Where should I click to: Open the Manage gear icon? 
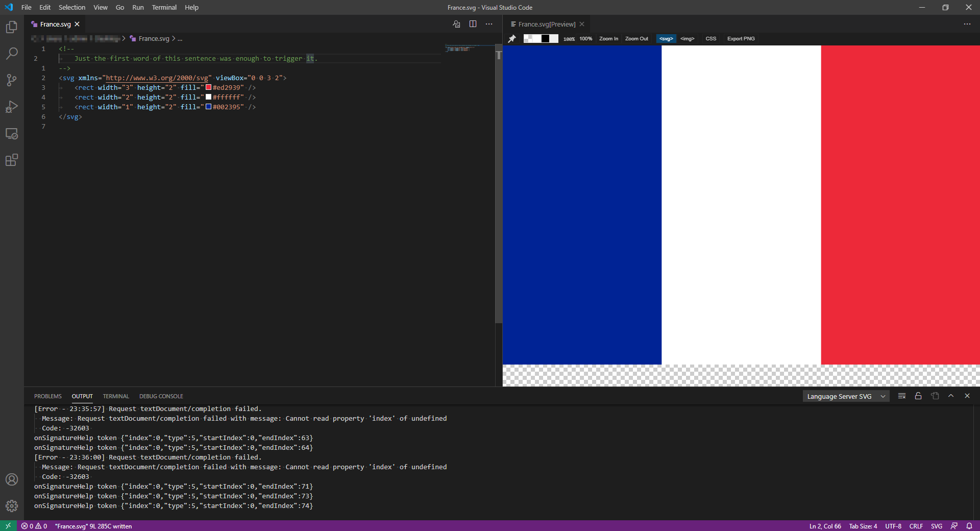click(x=12, y=506)
